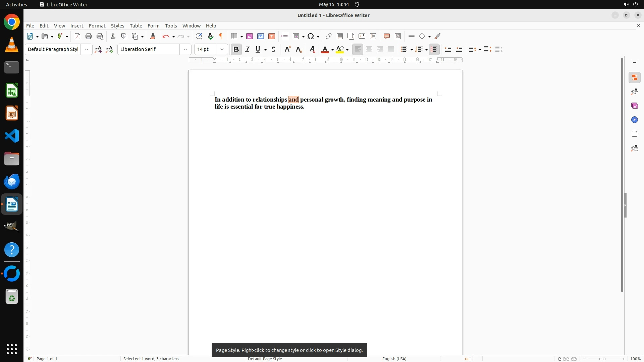644x362 pixels.
Task: Click the Export as PDF icon
Action: point(77,36)
